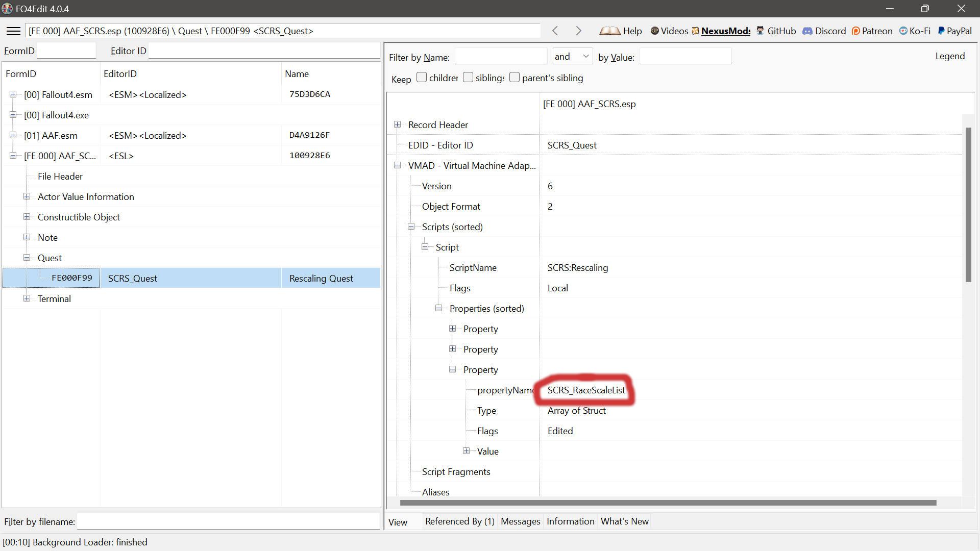This screenshot has height=551, width=980.
Task: Expand the Record Header row
Action: click(398, 124)
